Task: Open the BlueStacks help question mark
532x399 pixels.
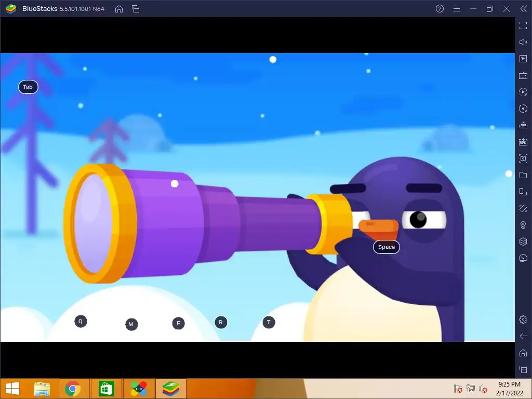Action: [x=440, y=9]
